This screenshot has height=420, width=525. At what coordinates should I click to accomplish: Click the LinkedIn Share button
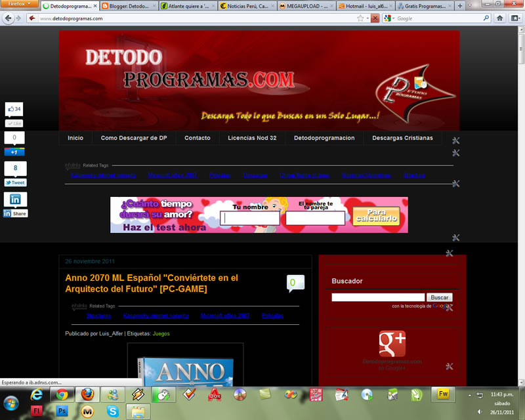pos(15,214)
